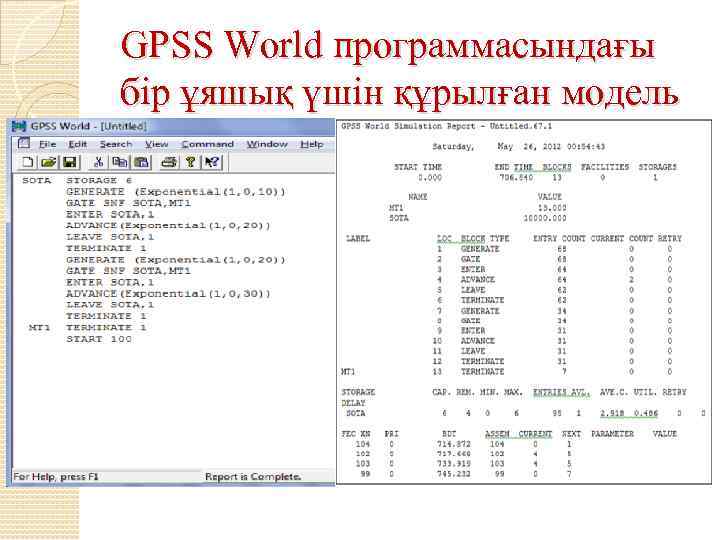Viewport: 720px width, 540px height.
Task: Click the MT1 label in the code editor
Action: coord(39,327)
